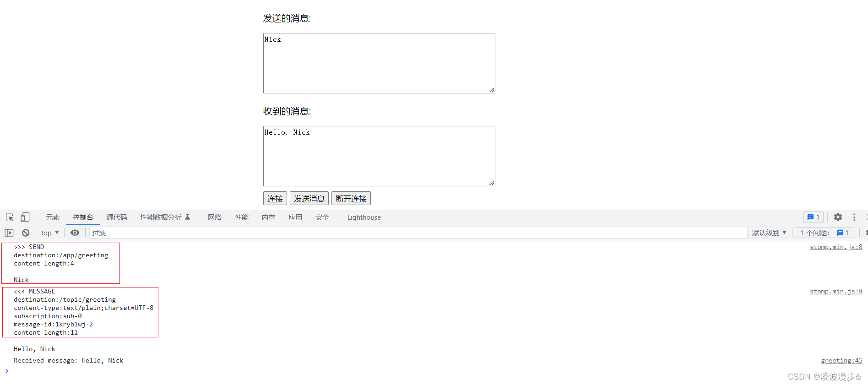Switch to the 元素 tab
Screen dimensions: 868x385
53,217
